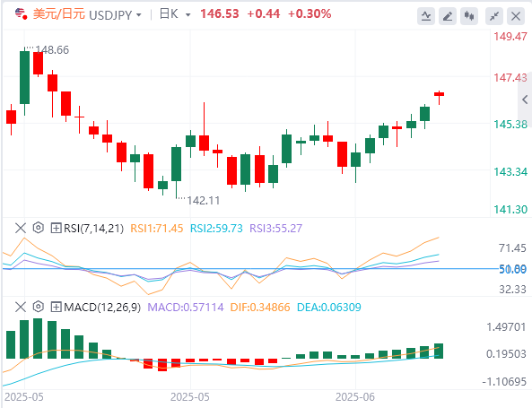Viewport: 532px width, 408px height.
Task: Remove the MACD indicator panel
Action: pyautogui.click(x=21, y=308)
